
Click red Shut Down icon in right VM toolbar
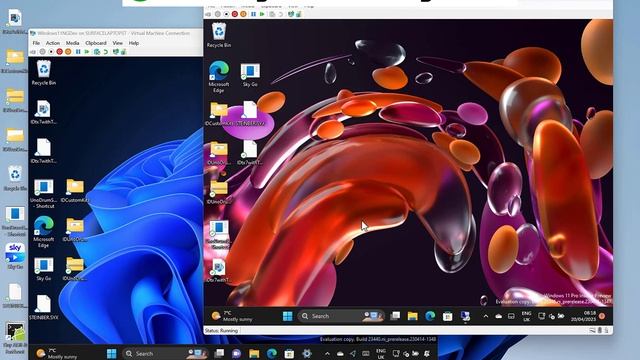pos(235,14)
